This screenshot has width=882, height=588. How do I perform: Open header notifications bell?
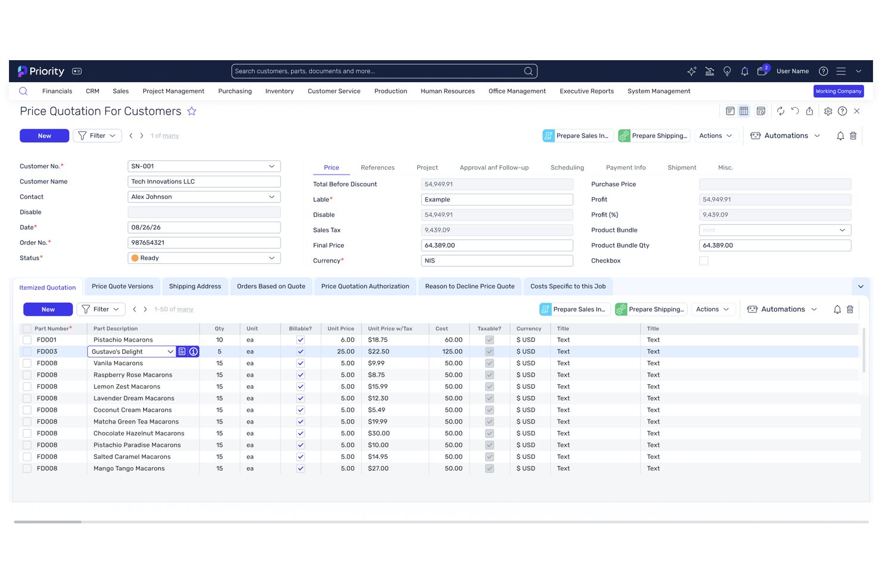(744, 71)
